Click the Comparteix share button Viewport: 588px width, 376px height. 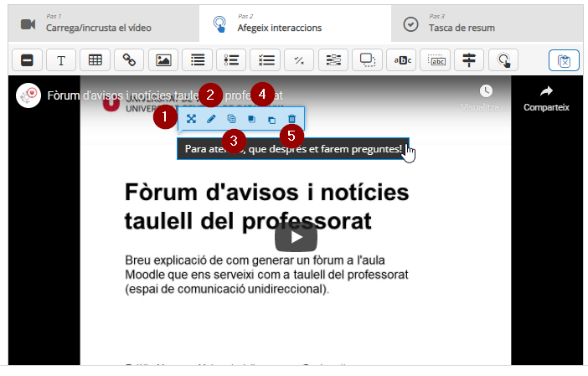[x=546, y=99]
